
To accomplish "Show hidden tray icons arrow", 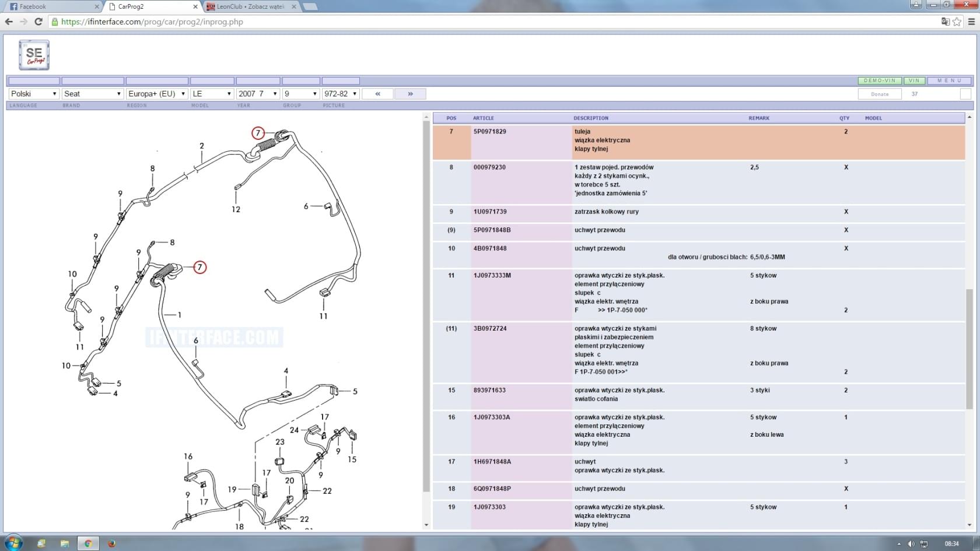I will [x=898, y=544].
